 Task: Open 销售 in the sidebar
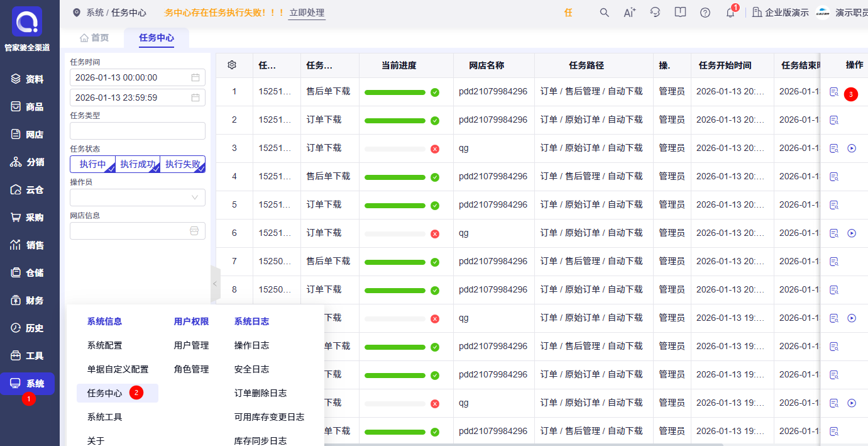pyautogui.click(x=28, y=245)
